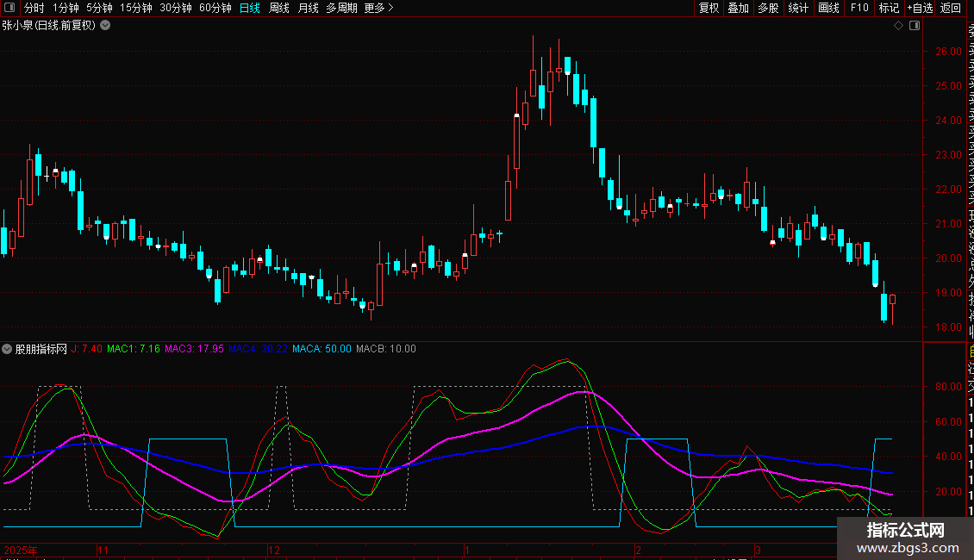Add stock via +自选 button
The height and width of the screenshot is (560, 974).
(920, 8)
